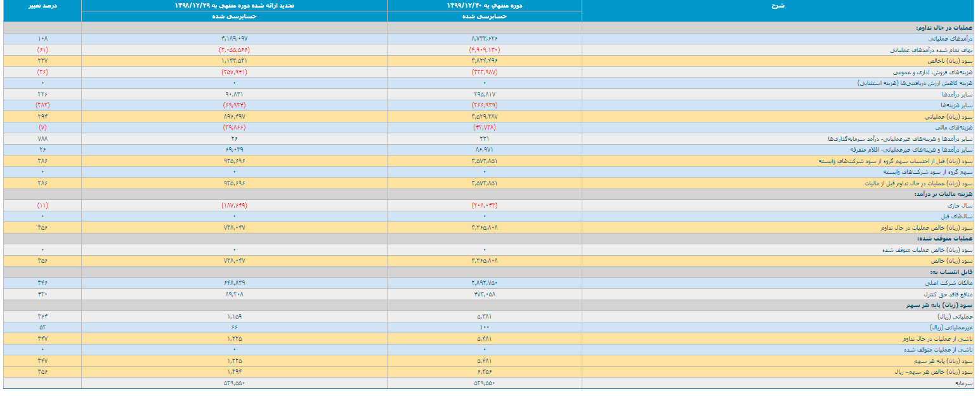The image size is (980, 396).
Task: Select operating profit value '۸۹۶,۴۹۷'
Action: click(234, 116)
